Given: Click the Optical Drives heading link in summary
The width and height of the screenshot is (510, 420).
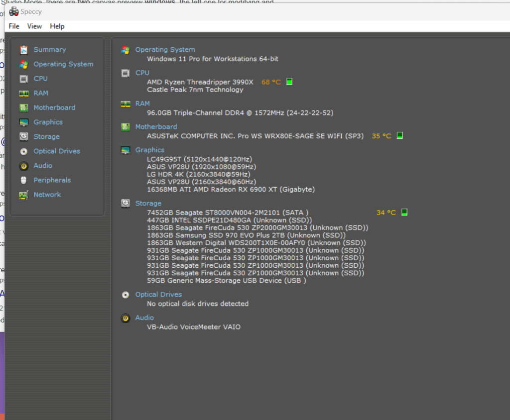Looking at the screenshot, I should coord(159,295).
